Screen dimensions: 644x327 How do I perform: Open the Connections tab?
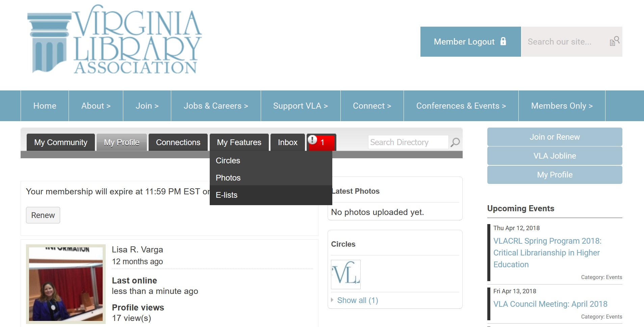pos(178,142)
